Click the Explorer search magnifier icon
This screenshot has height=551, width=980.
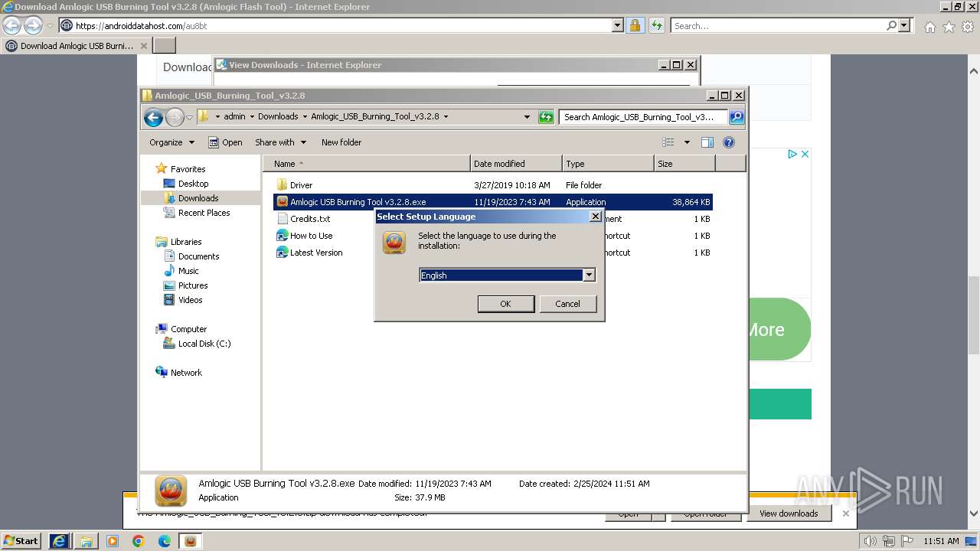click(x=737, y=117)
